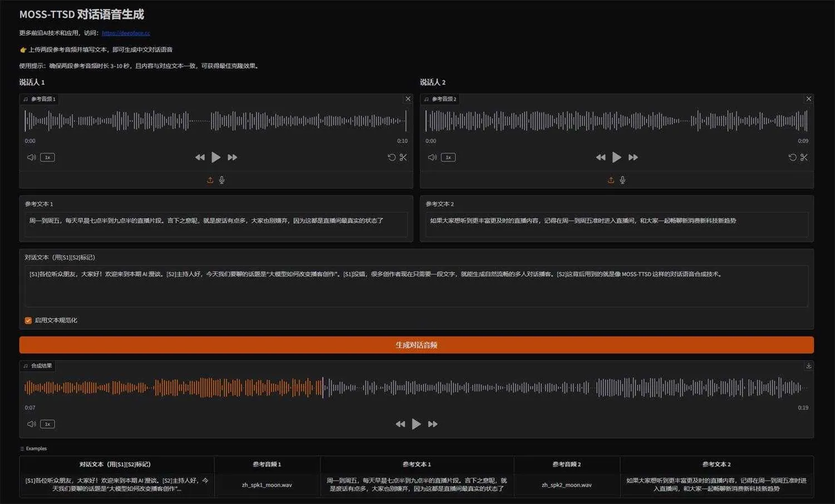
Task: Change playback speed 1x of reference audio 1
Action: click(x=47, y=157)
